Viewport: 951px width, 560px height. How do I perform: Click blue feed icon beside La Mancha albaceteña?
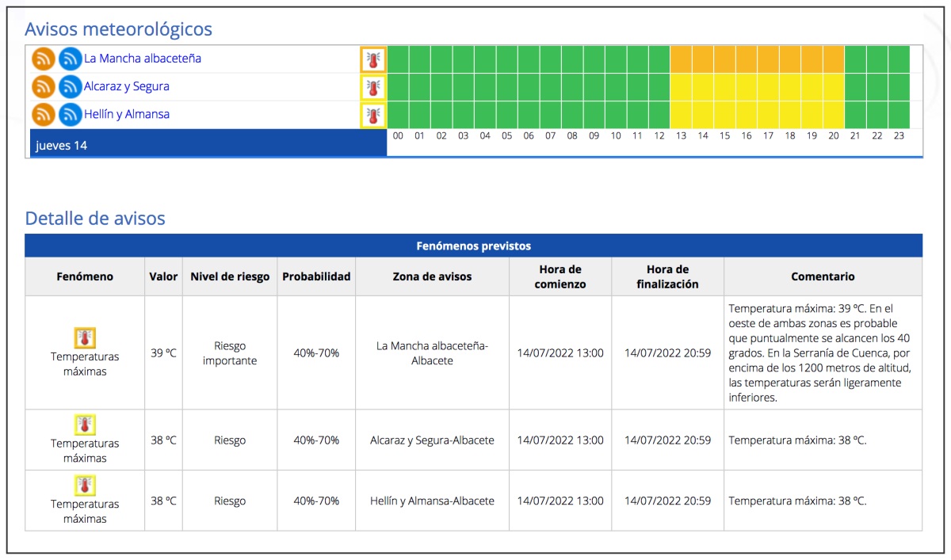[71, 59]
